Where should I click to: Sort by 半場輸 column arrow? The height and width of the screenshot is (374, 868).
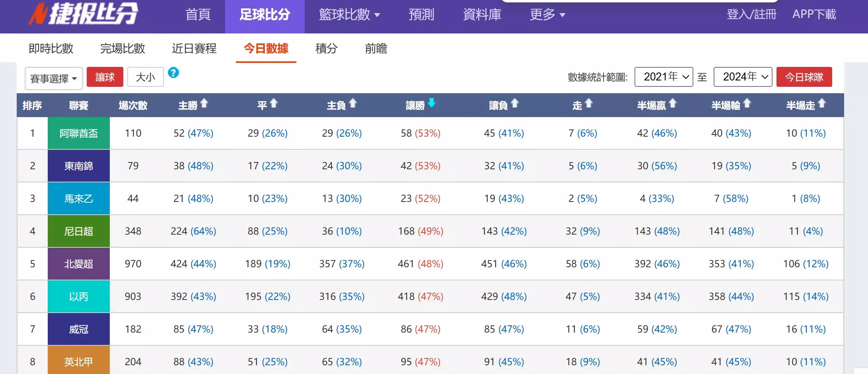tap(747, 104)
